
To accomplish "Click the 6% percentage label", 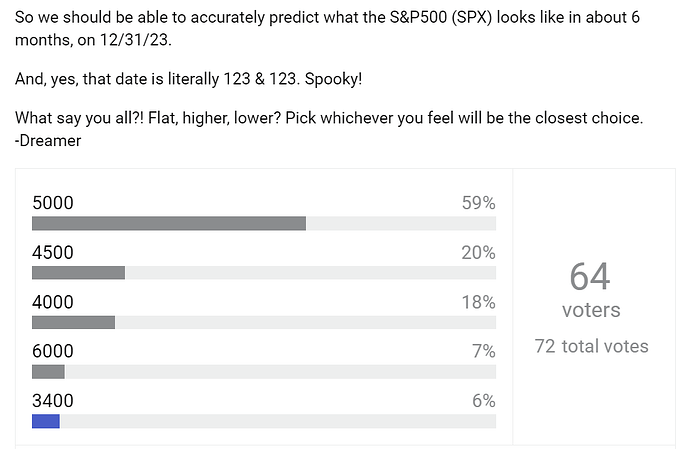I will [x=484, y=401].
